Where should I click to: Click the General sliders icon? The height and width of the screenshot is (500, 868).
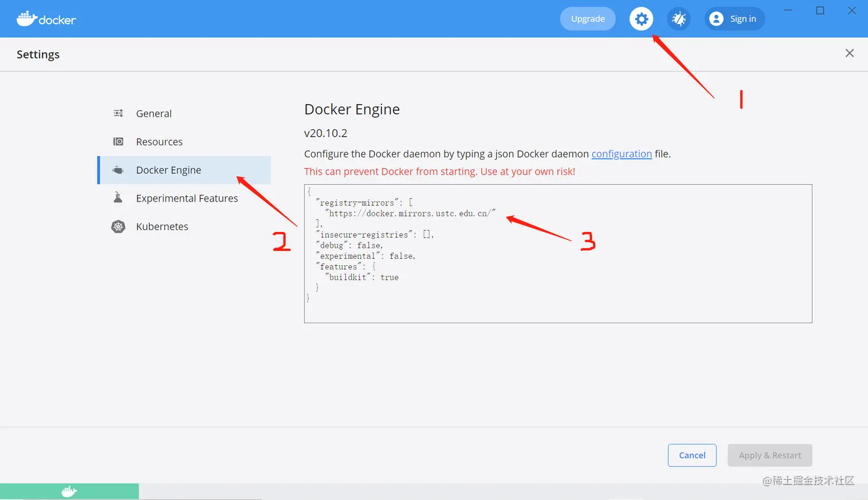[118, 113]
